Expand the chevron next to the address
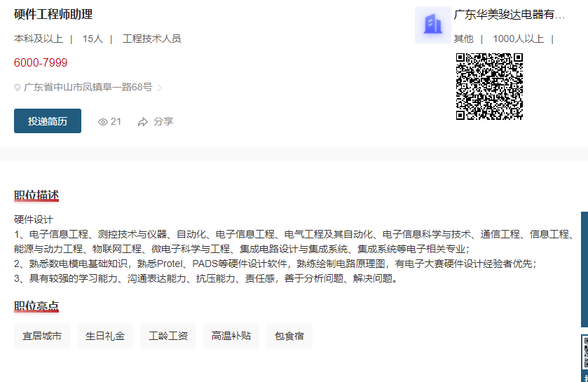The image size is (588, 382). (160, 88)
